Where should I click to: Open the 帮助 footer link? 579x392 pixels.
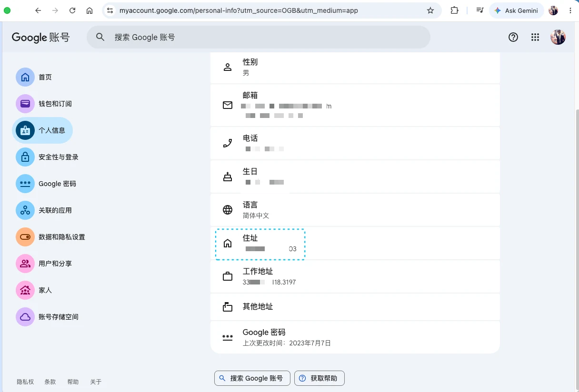[73, 382]
